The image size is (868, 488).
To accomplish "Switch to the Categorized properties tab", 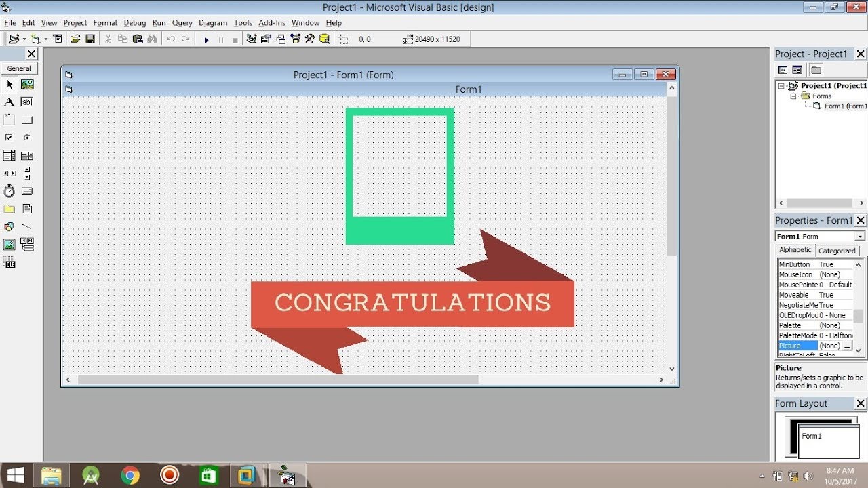I will pos(837,251).
